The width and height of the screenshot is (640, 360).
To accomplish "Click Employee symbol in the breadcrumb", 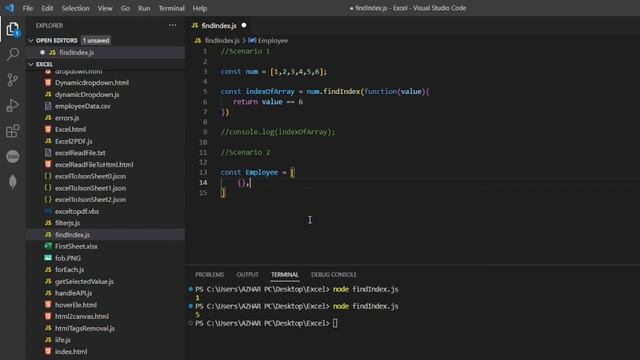I will (x=273, y=40).
